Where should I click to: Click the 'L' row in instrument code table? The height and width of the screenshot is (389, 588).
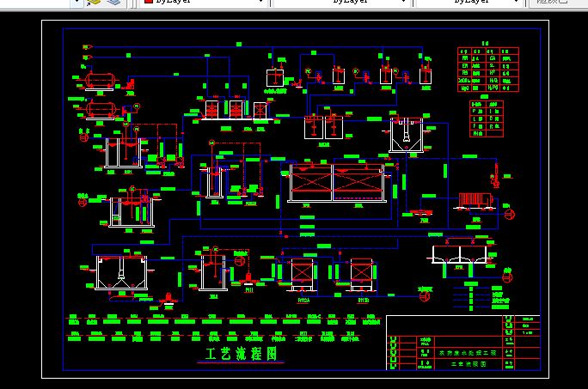(x=478, y=119)
